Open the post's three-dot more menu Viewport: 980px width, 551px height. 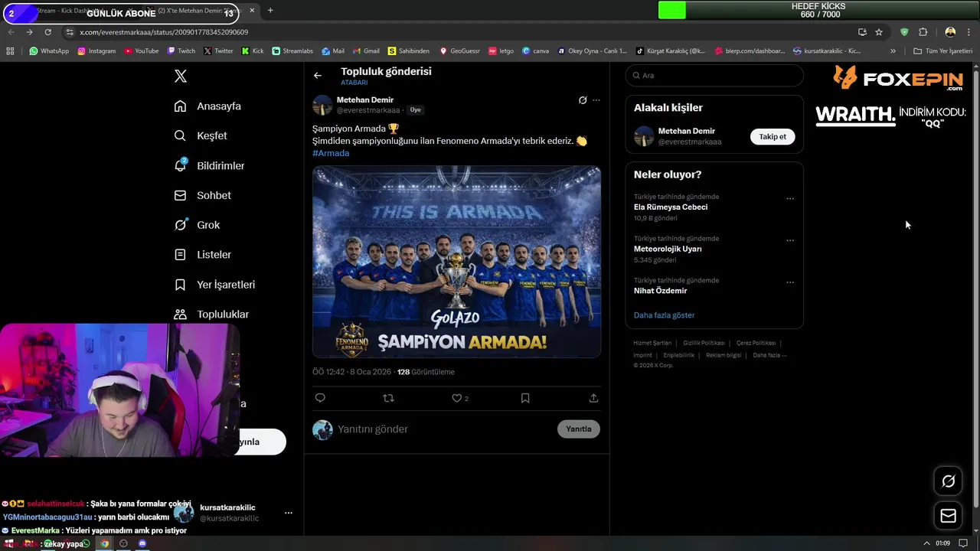click(596, 100)
